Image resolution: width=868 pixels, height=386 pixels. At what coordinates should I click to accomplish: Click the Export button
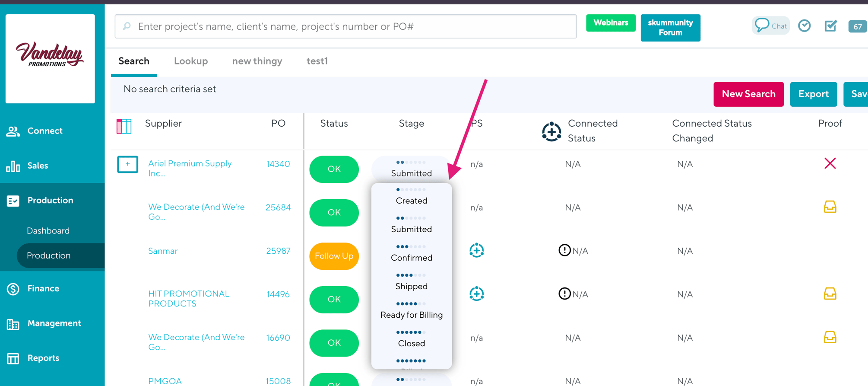813,94
